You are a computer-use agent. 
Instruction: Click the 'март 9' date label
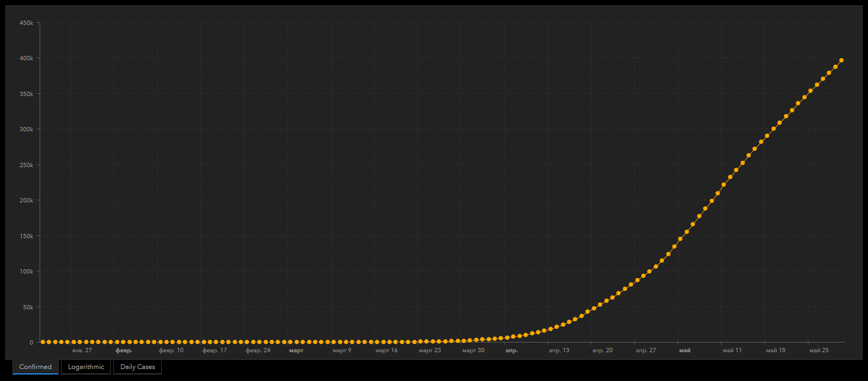[x=342, y=350]
